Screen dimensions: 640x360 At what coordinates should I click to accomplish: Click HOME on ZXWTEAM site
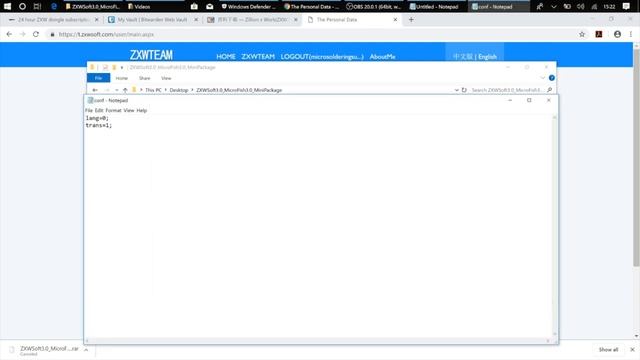[x=226, y=57]
